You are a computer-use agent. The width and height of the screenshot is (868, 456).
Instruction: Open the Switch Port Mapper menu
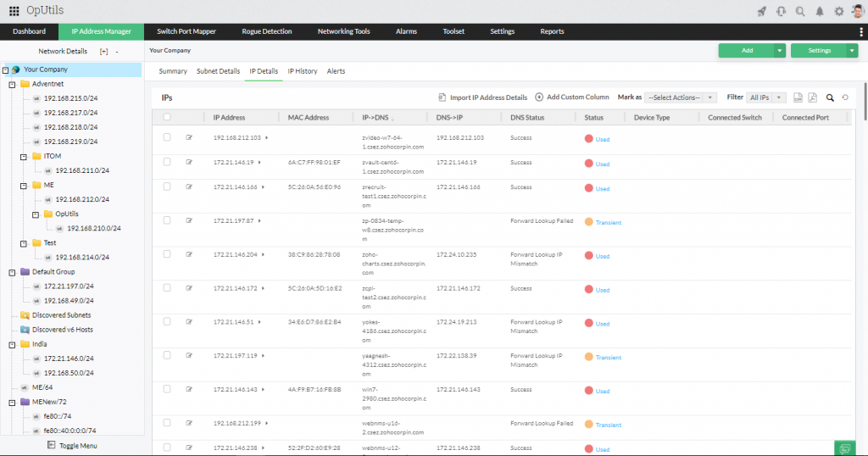point(186,31)
